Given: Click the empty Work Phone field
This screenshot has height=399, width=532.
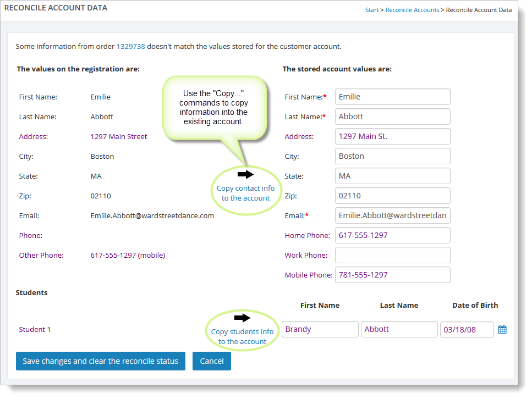Looking at the screenshot, I should 392,255.
